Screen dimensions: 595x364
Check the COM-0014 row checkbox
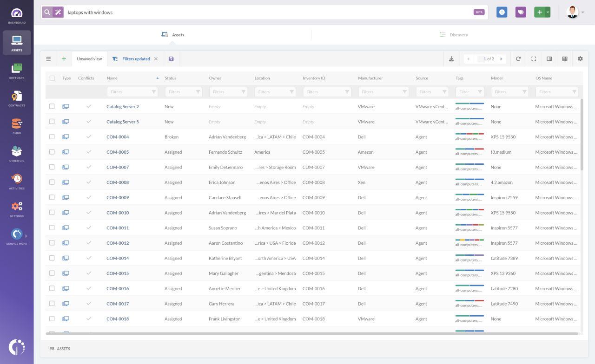tap(52, 258)
